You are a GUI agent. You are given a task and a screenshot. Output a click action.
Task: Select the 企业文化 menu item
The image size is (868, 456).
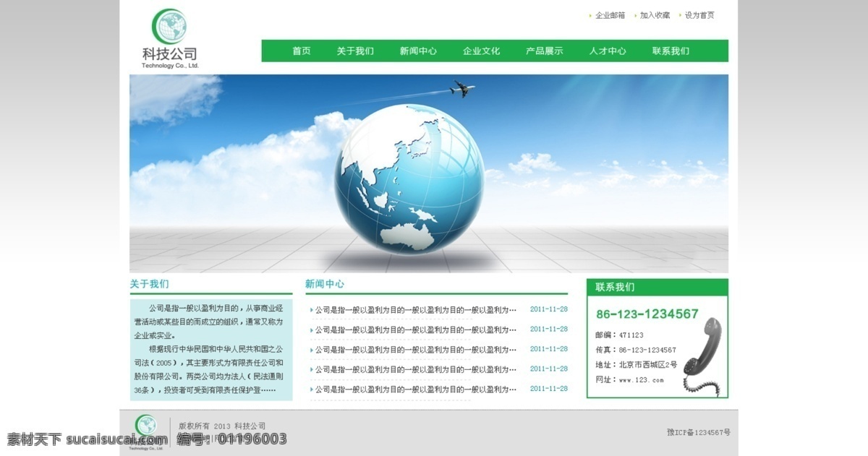pyautogui.click(x=481, y=51)
